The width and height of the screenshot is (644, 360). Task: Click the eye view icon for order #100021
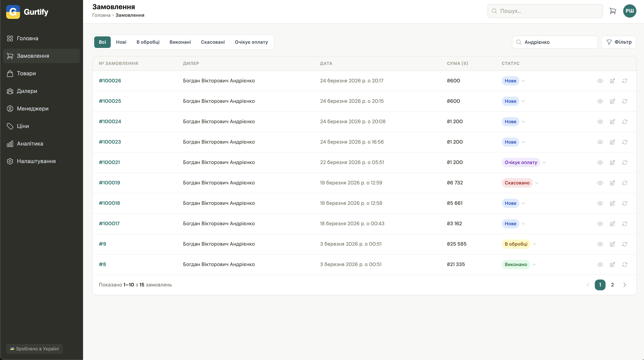point(600,162)
